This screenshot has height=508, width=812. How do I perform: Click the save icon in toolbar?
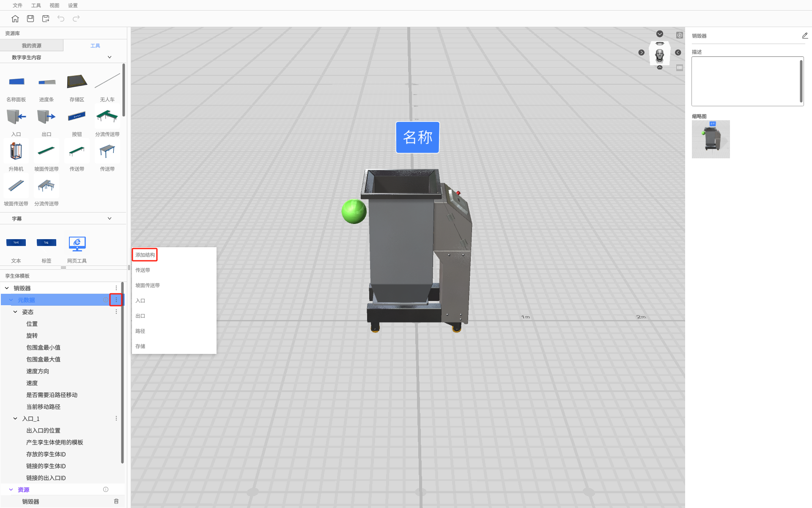tap(30, 19)
